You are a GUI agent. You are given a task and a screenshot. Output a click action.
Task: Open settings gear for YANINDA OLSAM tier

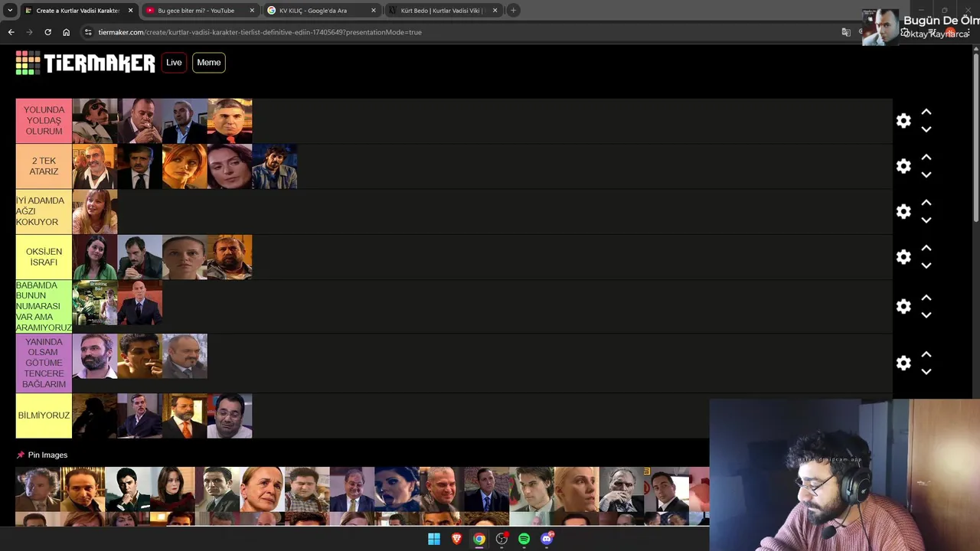[x=903, y=363]
